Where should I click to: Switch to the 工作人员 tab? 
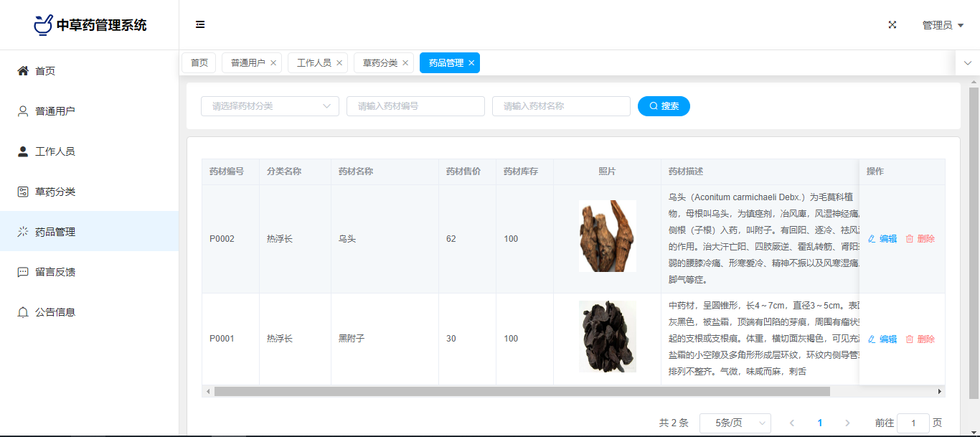pos(314,63)
